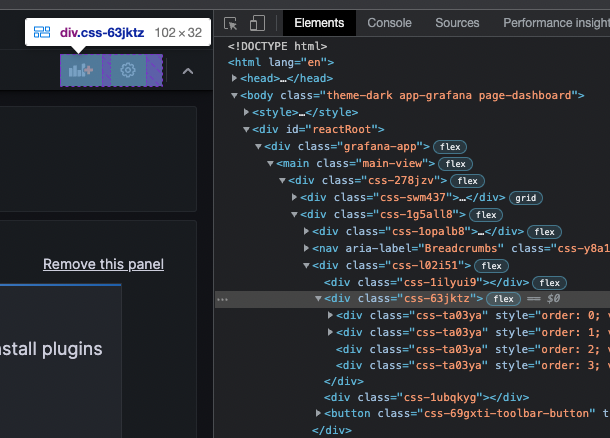This screenshot has height=438, width=610.
Task: Click the 'install plugins' panel text
Action: 51,349
